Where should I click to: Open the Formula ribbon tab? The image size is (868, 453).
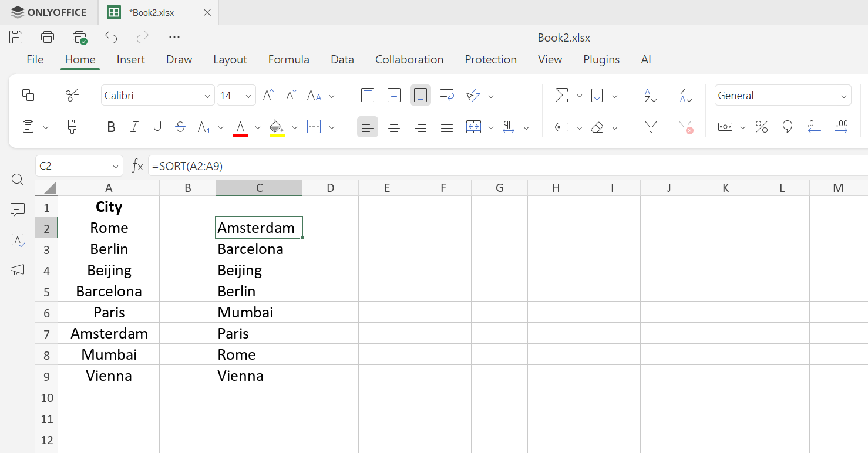point(288,59)
